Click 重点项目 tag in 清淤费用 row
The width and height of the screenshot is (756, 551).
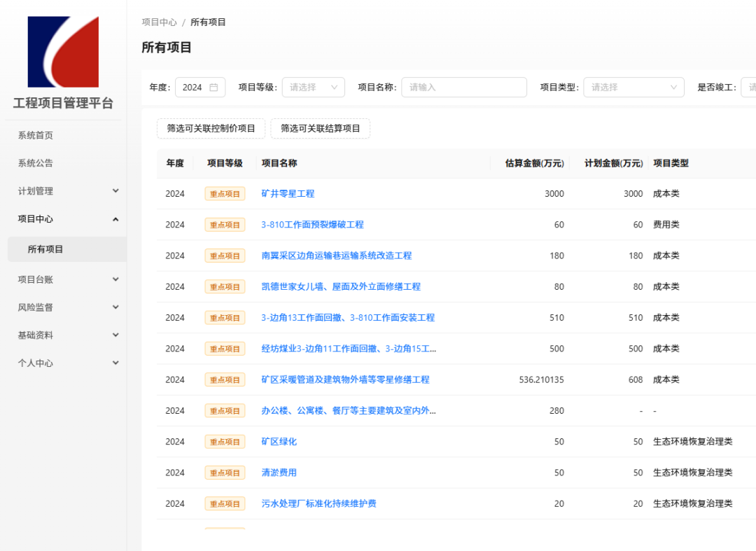pos(225,473)
